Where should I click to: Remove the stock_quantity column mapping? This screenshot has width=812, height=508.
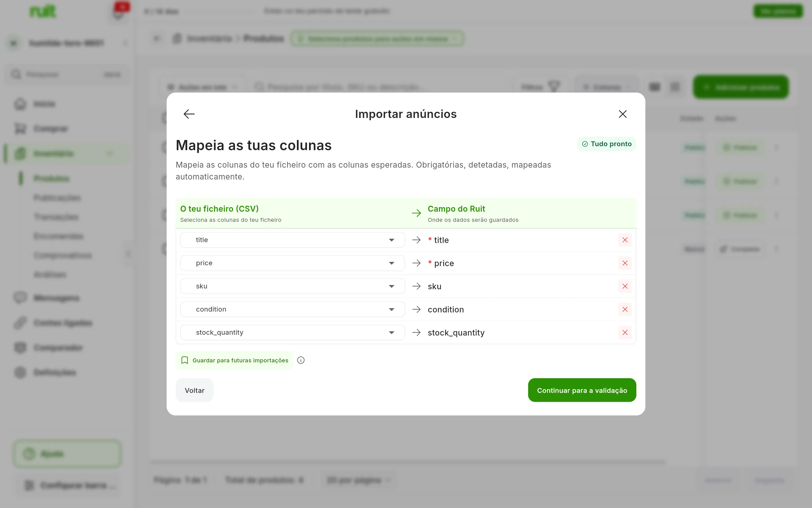tap(625, 333)
